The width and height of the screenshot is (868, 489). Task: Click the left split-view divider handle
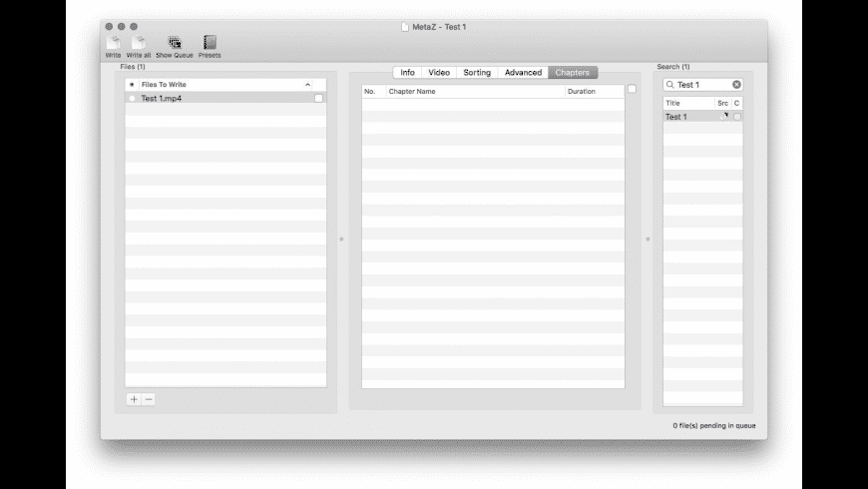341,240
